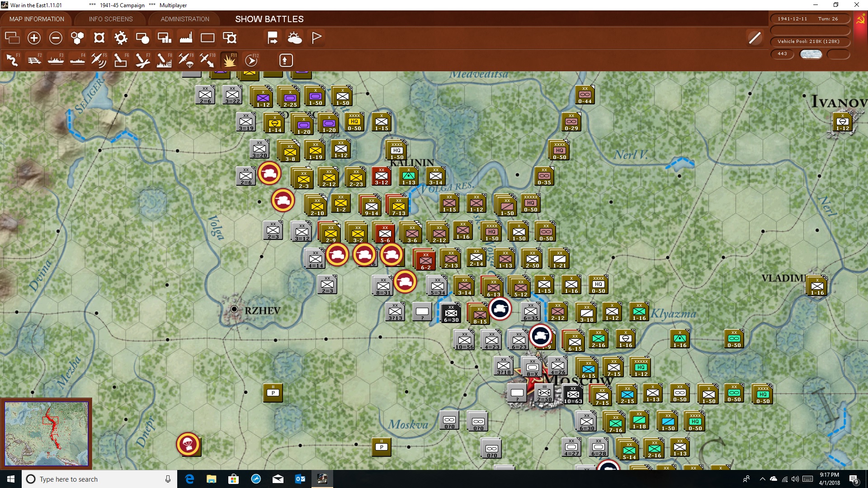Screen dimensions: 868x488
Task: Click the Soviet hammer and sickle flag
Action: 860,20
